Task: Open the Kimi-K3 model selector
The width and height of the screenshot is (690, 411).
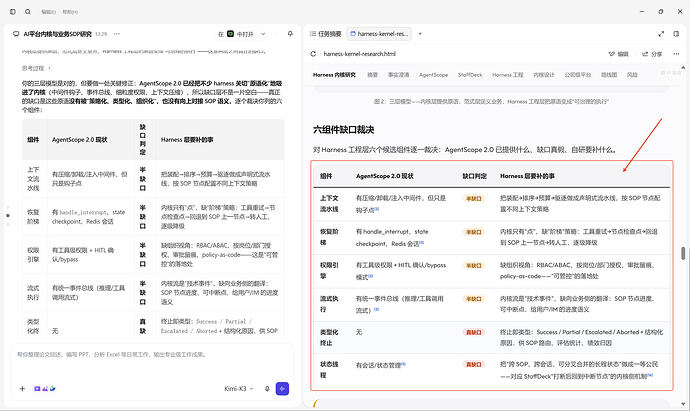Action: point(239,389)
